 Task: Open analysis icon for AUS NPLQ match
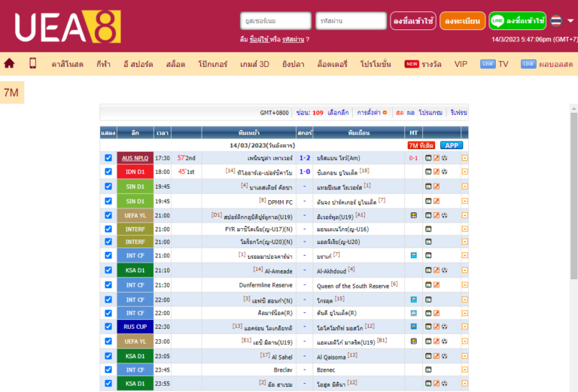point(428,158)
